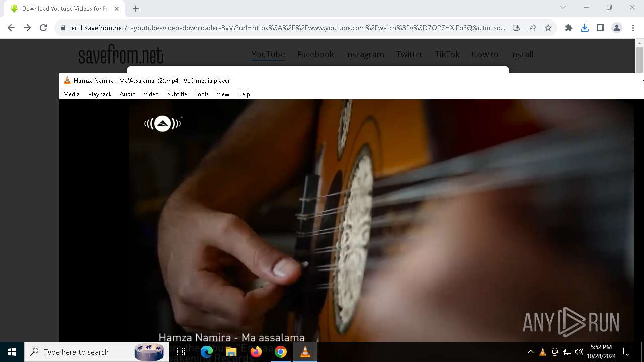
Task: Click taskbar search box
Action: click(96, 352)
